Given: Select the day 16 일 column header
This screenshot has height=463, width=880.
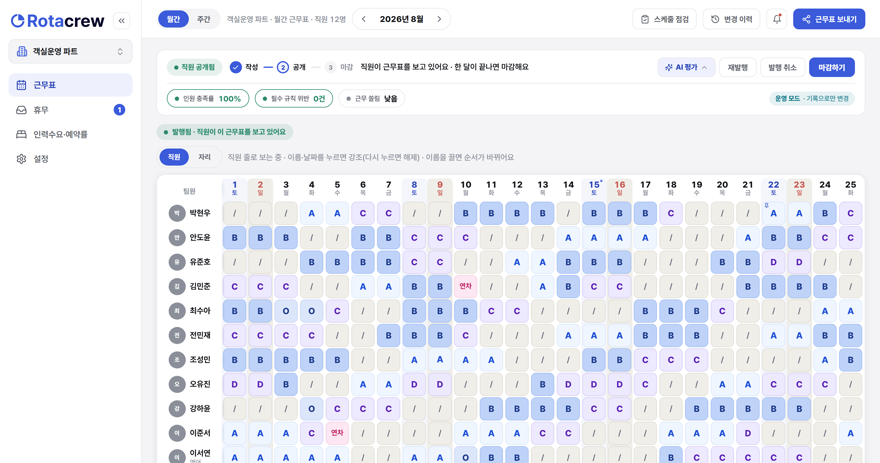Looking at the screenshot, I should [x=620, y=188].
